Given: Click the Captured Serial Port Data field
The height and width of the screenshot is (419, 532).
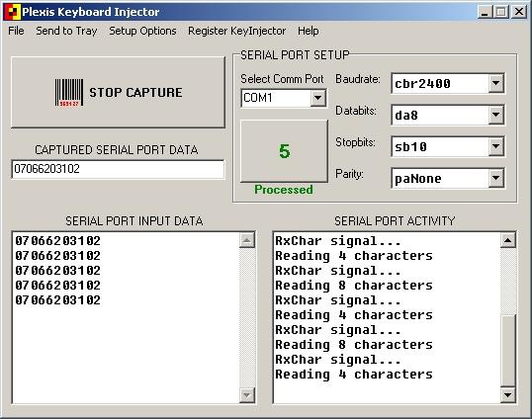Looking at the screenshot, I should 118,169.
